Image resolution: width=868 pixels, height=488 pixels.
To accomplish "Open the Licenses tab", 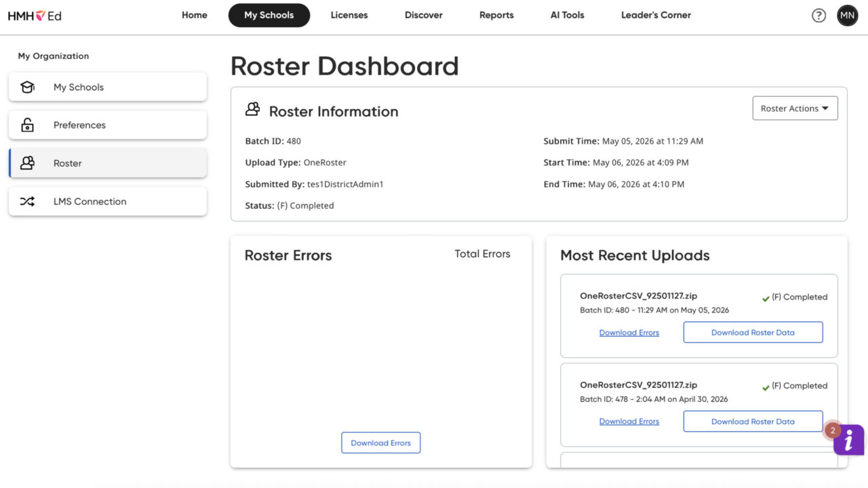I will [x=349, y=15].
